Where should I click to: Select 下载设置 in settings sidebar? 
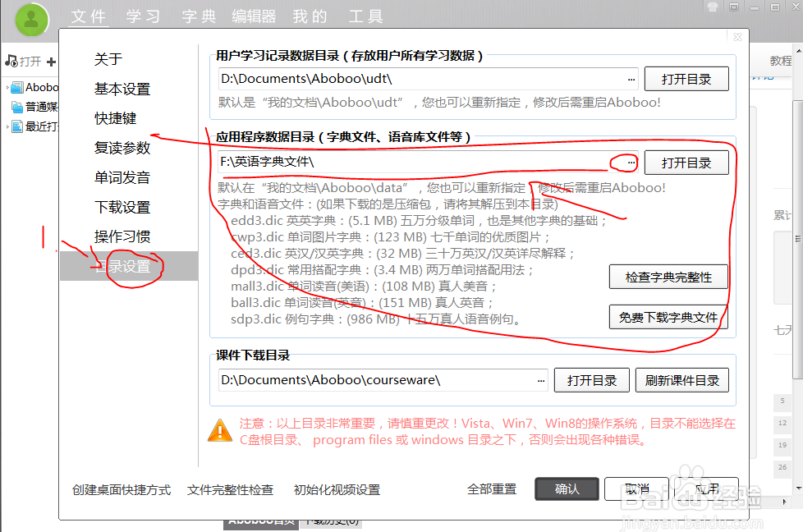[x=122, y=208]
